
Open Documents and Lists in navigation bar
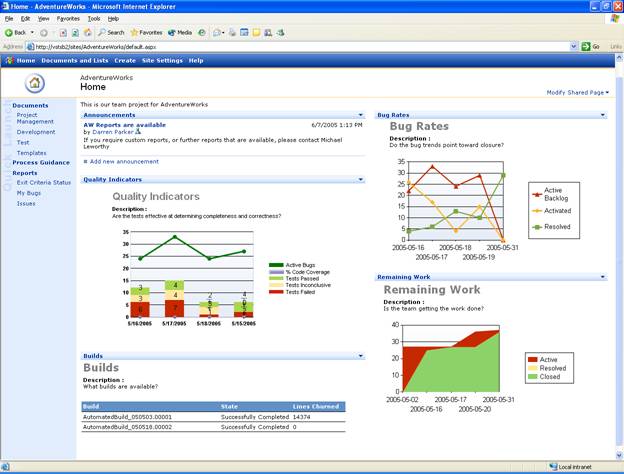(x=75, y=60)
